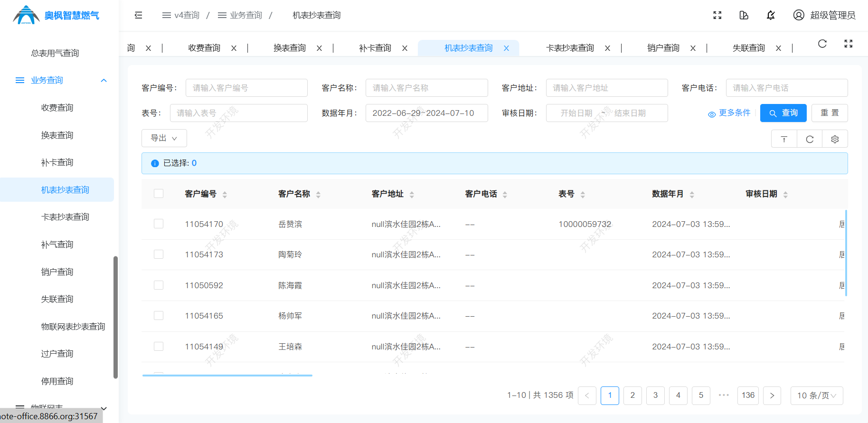Click the fullscreen icon in top header

717,15
